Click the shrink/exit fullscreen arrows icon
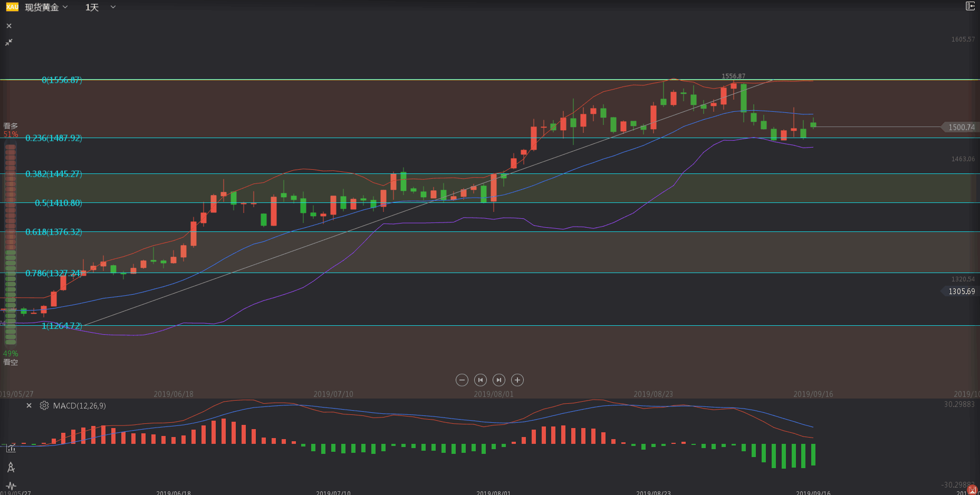980x495 pixels. pyautogui.click(x=9, y=42)
